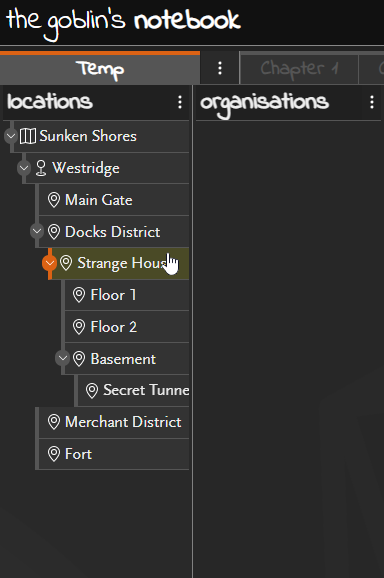This screenshot has width=384, height=578.
Task: Select the Temp tab
Action: [x=100, y=69]
